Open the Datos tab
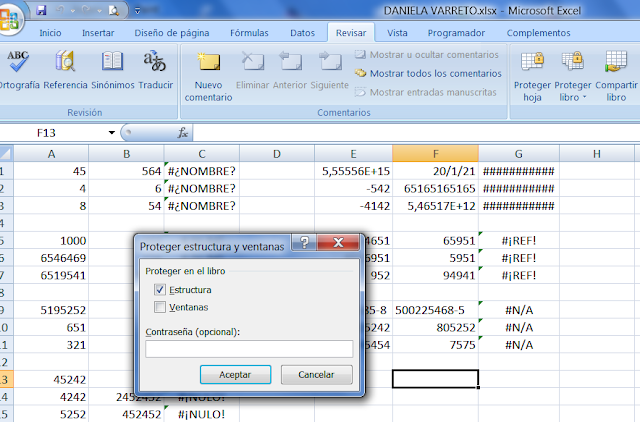This screenshot has height=422, width=640. (x=302, y=33)
